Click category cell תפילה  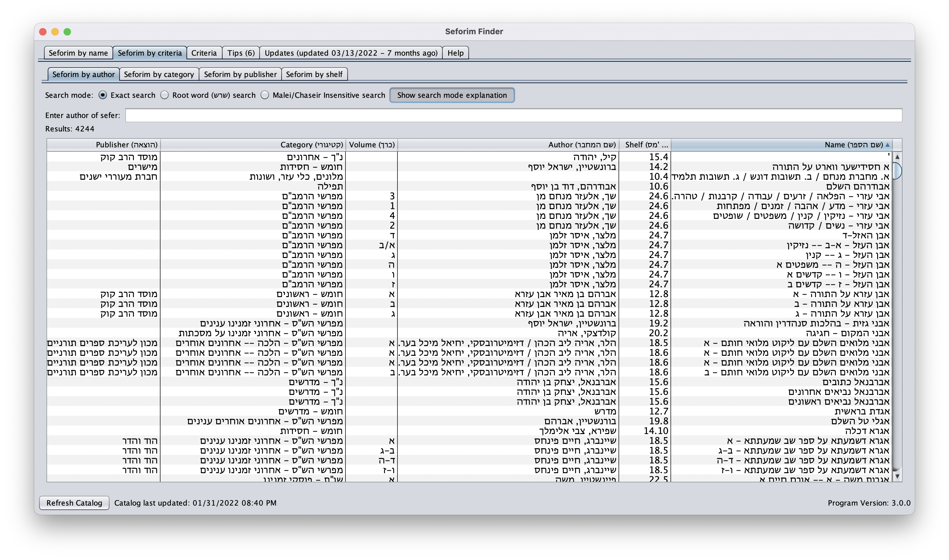point(330,186)
